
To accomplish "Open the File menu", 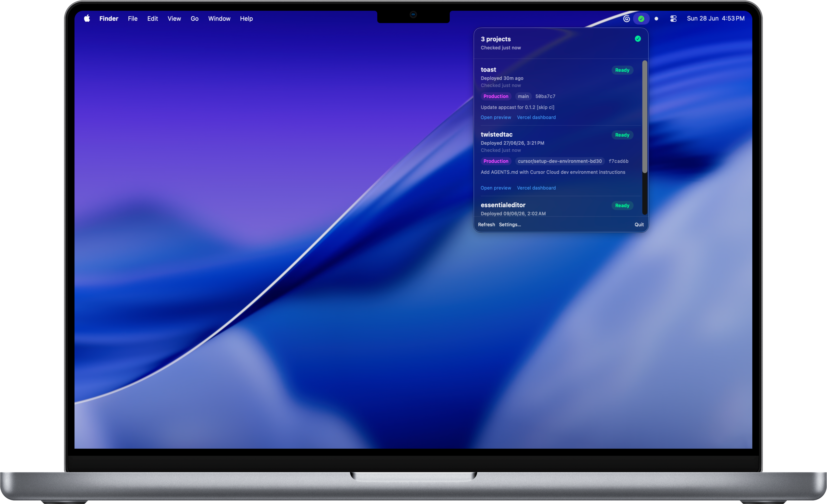I will point(133,19).
